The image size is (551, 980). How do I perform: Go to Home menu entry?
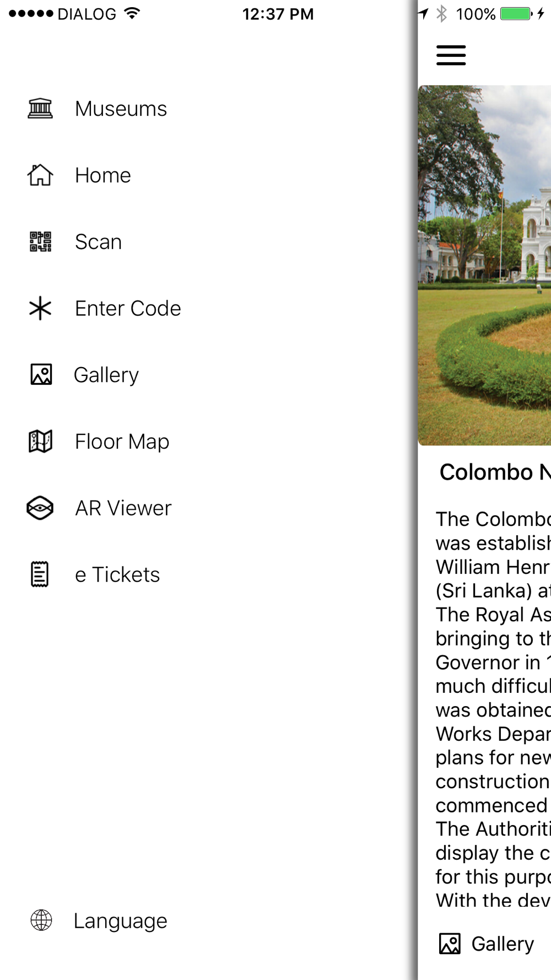pyautogui.click(x=103, y=175)
